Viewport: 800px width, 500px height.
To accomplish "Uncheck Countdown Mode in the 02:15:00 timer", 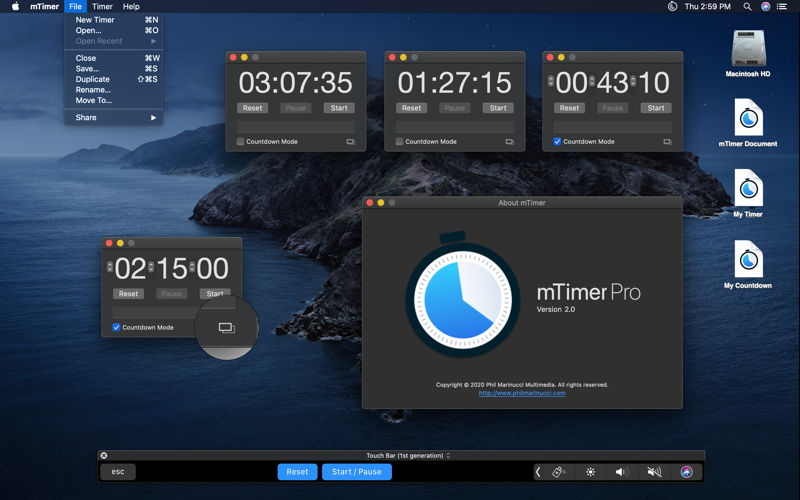I will [x=116, y=328].
